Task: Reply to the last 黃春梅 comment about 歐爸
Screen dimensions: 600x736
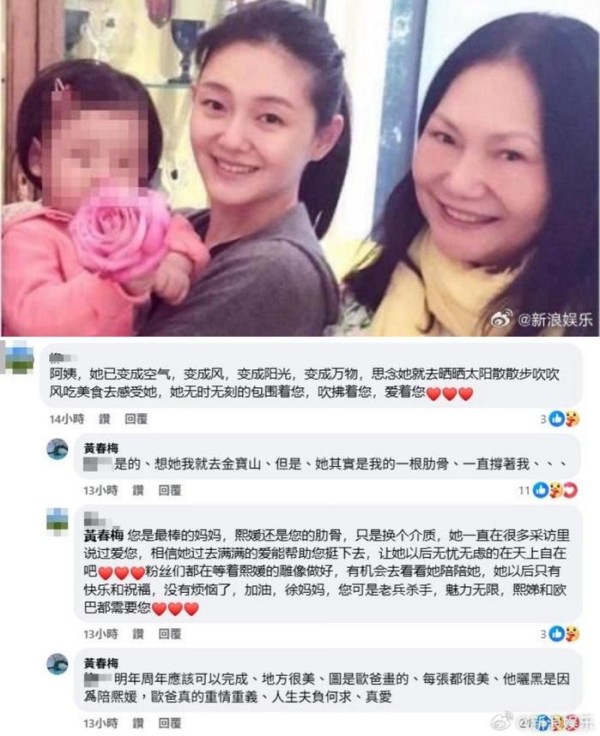Action: [169, 723]
